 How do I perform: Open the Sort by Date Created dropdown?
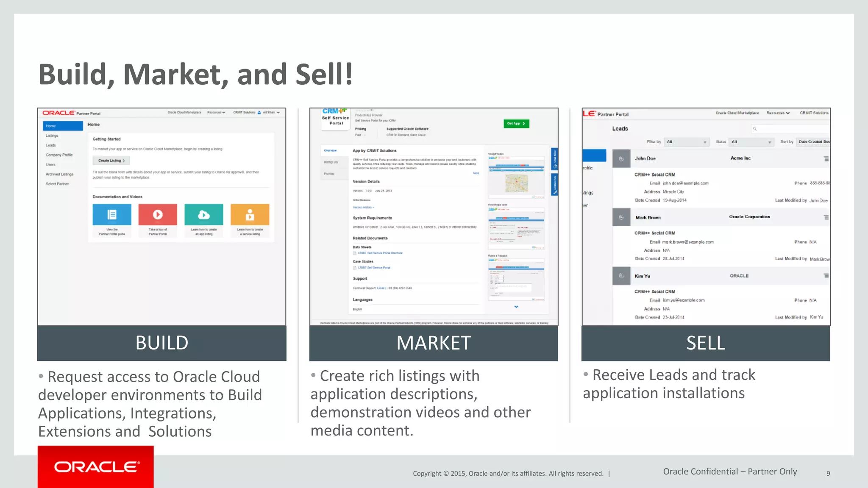[x=813, y=142]
